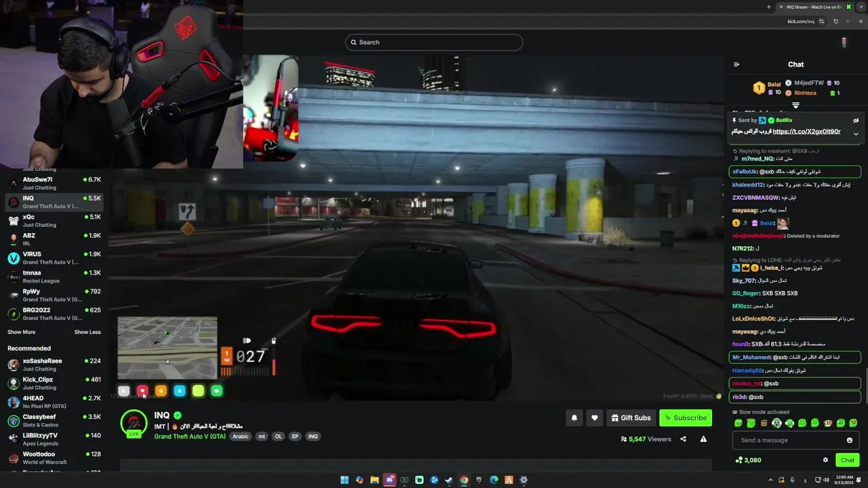Viewport: 868px width, 488px height.
Task: Open recommended channel LilBlitzyyTV
Action: pos(54,439)
